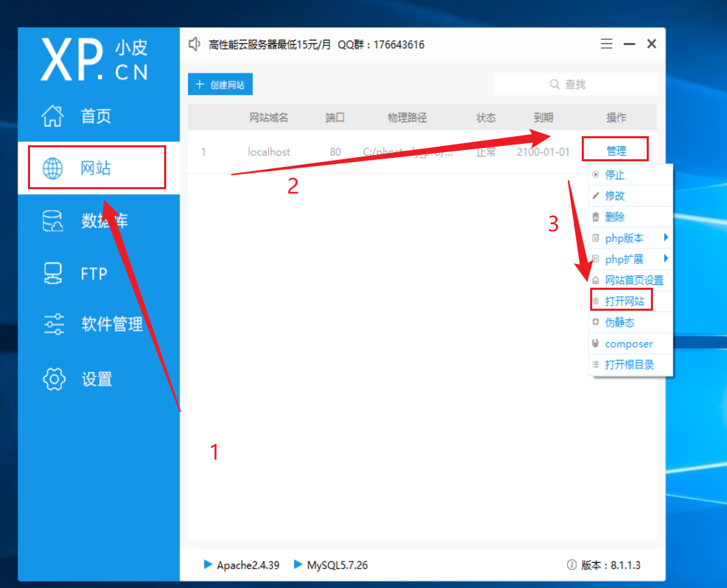Click the 物理路径 column header
The width and height of the screenshot is (727, 588).
coord(407,117)
